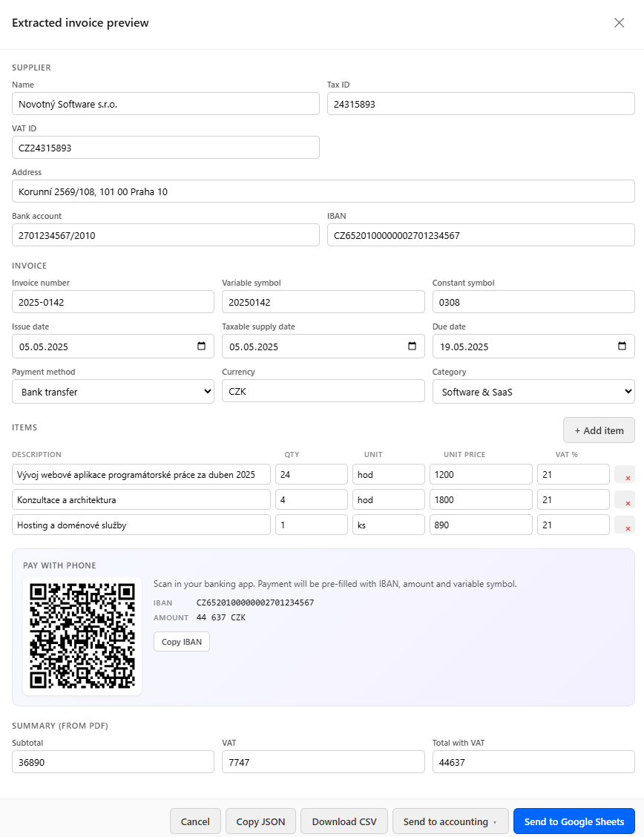Viewport: 644px width, 837px height.
Task: Click the payment QR code image
Action: (82, 636)
